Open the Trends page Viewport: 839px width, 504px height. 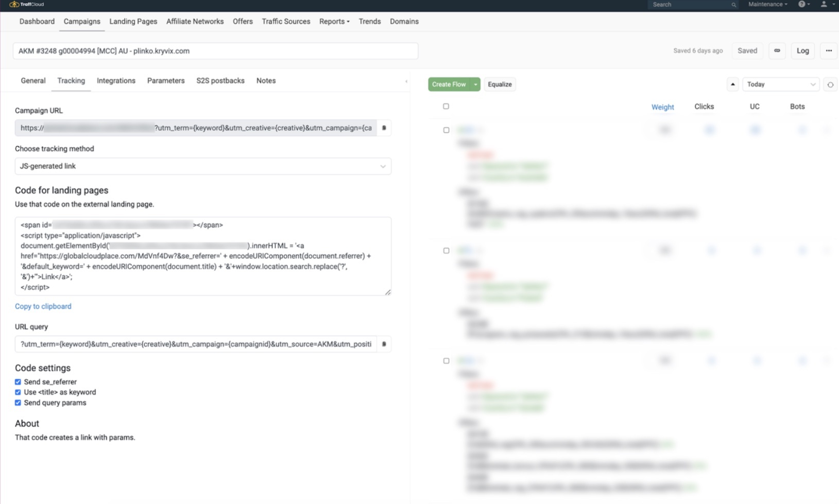pyautogui.click(x=370, y=22)
